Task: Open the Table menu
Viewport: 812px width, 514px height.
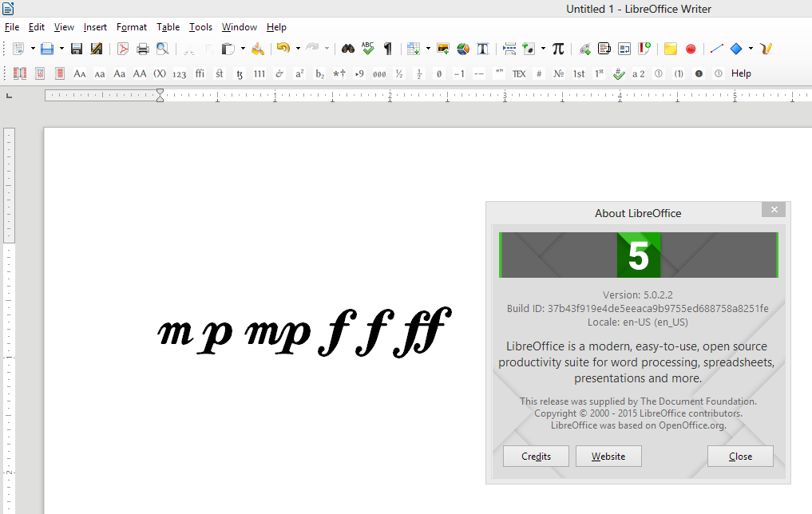Action: pyautogui.click(x=168, y=27)
